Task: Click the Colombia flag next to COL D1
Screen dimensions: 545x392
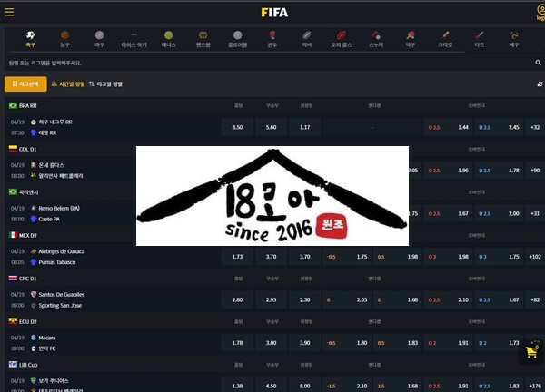Action: [13, 149]
